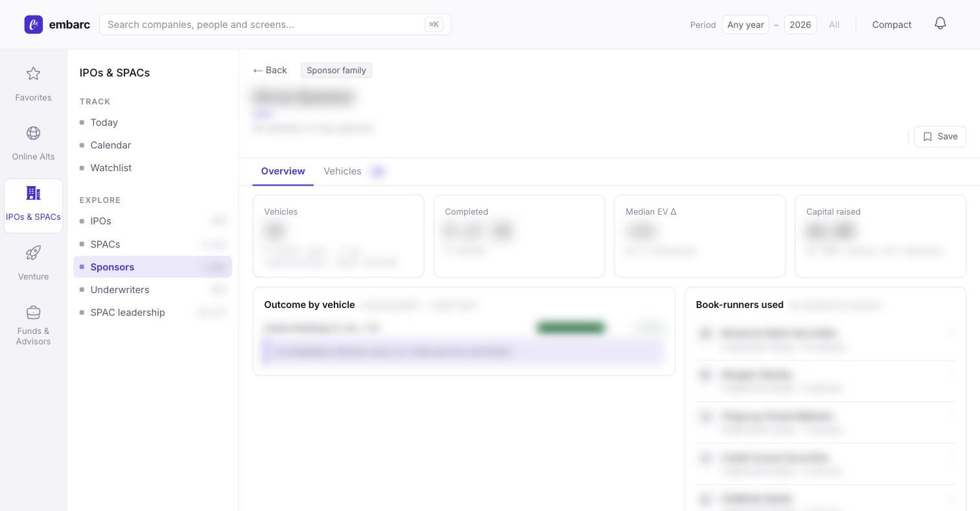Open Today in the Track list
980x511 pixels.
coord(153,123)
